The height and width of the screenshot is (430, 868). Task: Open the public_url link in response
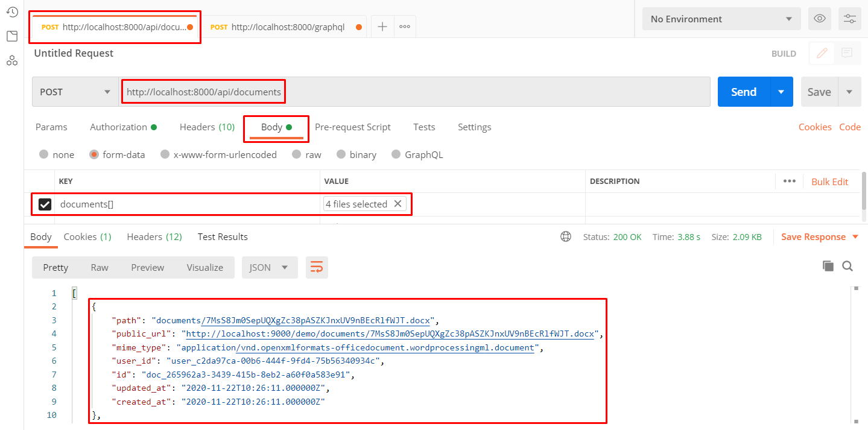point(391,334)
